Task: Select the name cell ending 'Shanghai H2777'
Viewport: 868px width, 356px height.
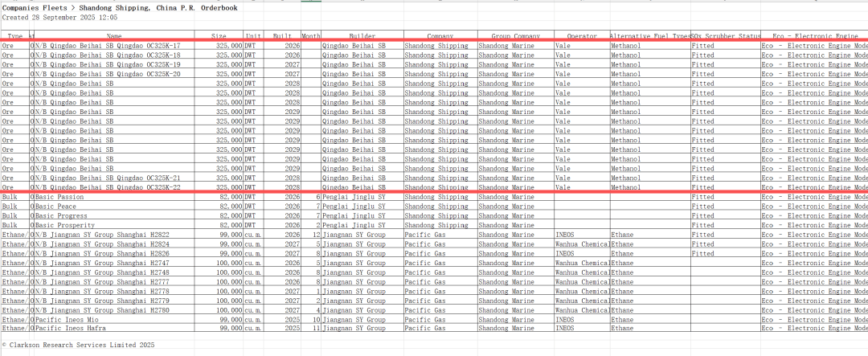Action: [114, 282]
